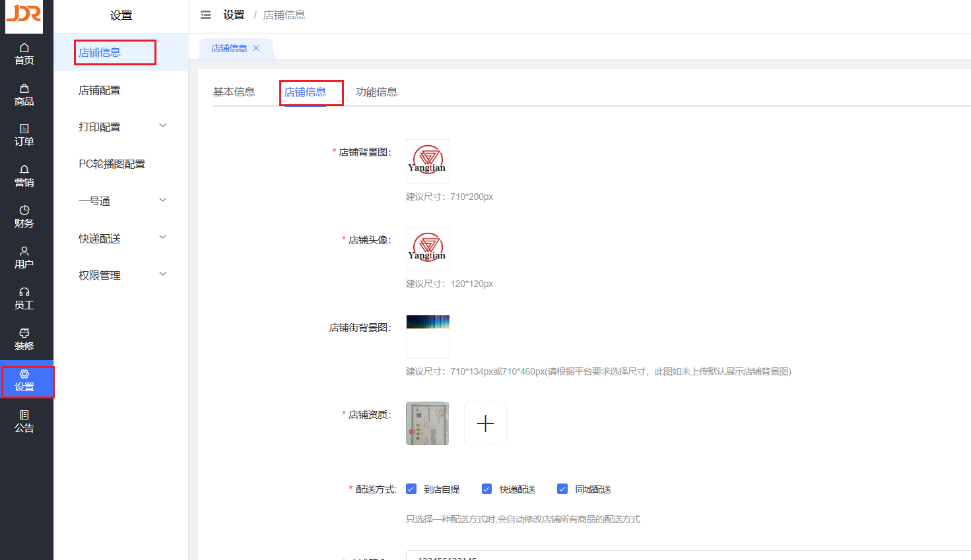Toggle the hamburger menu collapse icon
This screenshot has height=560, width=971.
point(206,15)
